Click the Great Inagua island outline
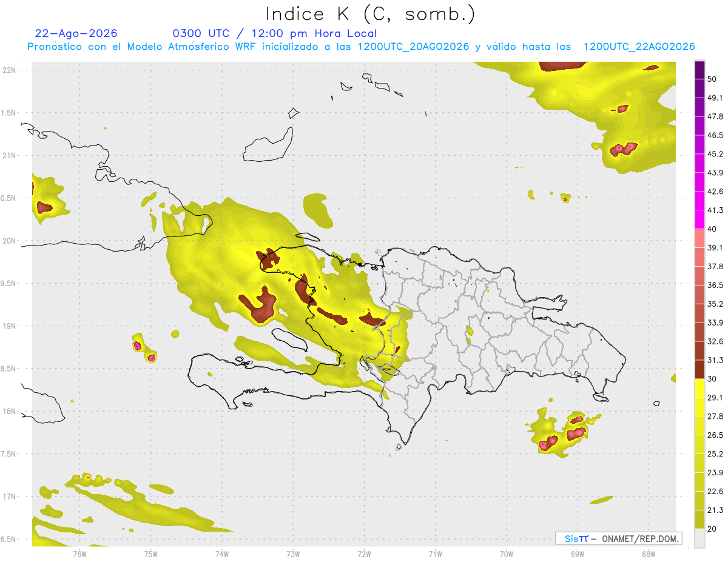The image size is (728, 562). (269, 145)
